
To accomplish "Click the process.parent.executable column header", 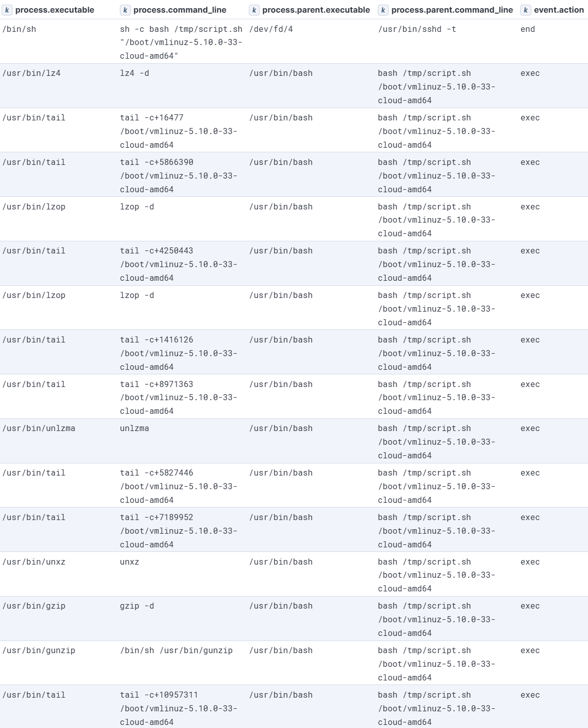I will (x=316, y=10).
